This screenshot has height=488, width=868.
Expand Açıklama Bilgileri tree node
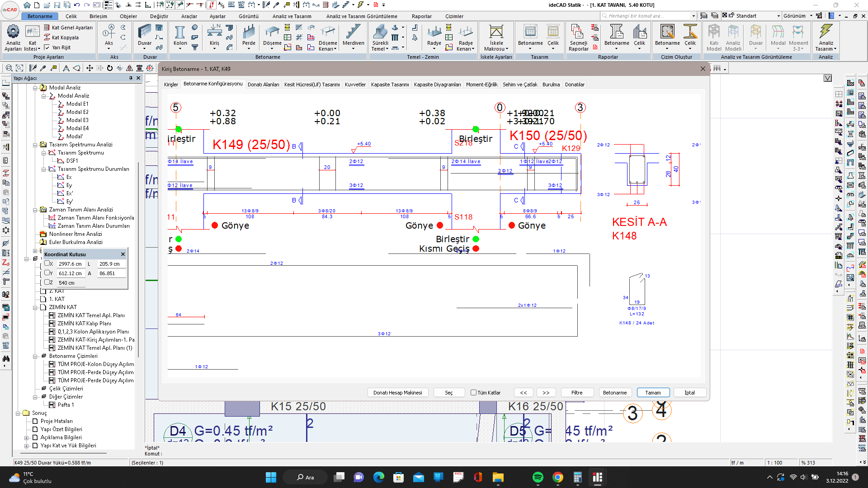tap(26, 437)
